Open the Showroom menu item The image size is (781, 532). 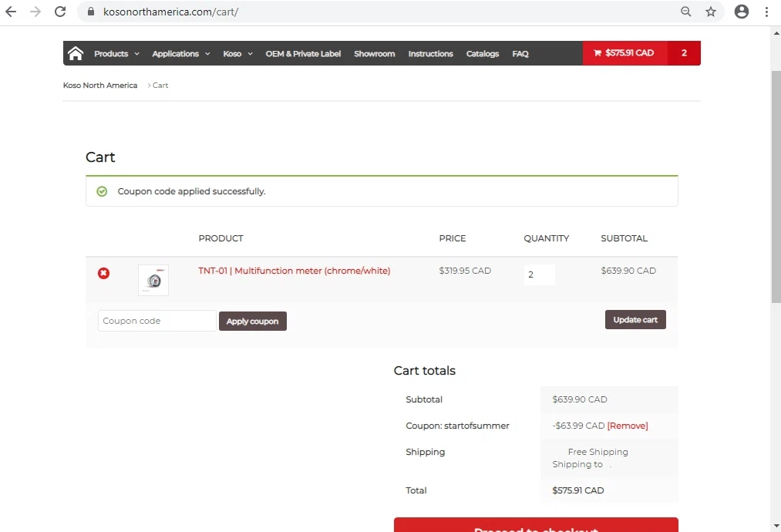click(x=374, y=54)
